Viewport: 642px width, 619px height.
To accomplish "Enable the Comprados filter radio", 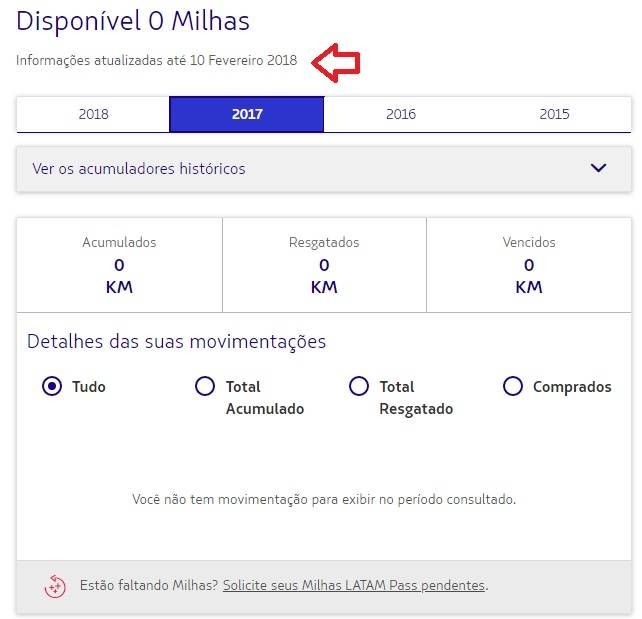I will (513, 386).
